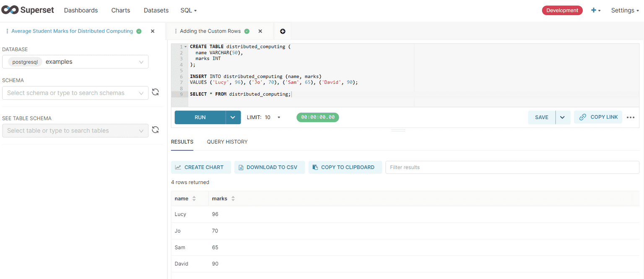The height and width of the screenshot is (279, 644).
Task: Click the drag handle on Adding the Custom Rows tab
Action: [x=176, y=31]
